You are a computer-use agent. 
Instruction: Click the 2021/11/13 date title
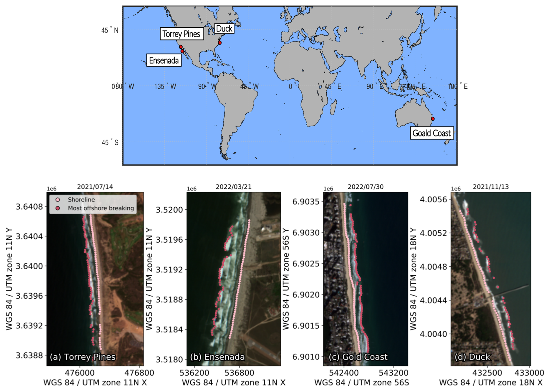pos(490,187)
